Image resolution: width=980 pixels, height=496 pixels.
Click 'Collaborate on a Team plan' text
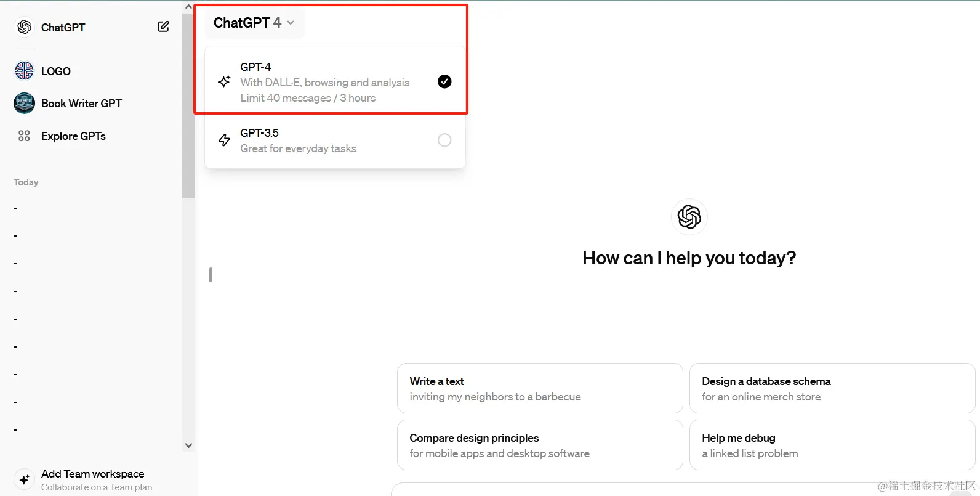point(97,487)
